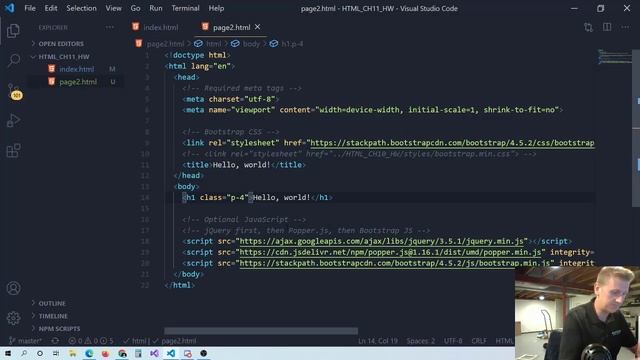Image resolution: width=640 pixels, height=360 pixels.
Task: Open the Explorer view in activity bar
Action: [13, 31]
